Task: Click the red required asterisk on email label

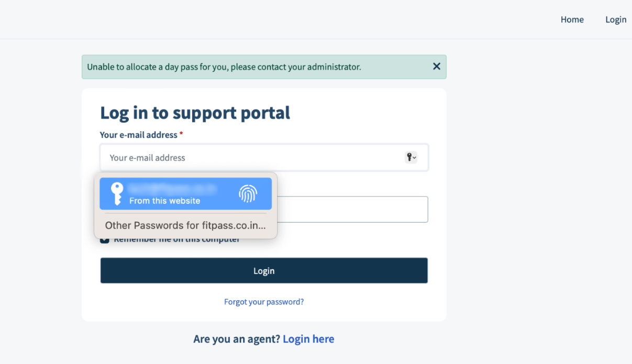Action: (181, 134)
